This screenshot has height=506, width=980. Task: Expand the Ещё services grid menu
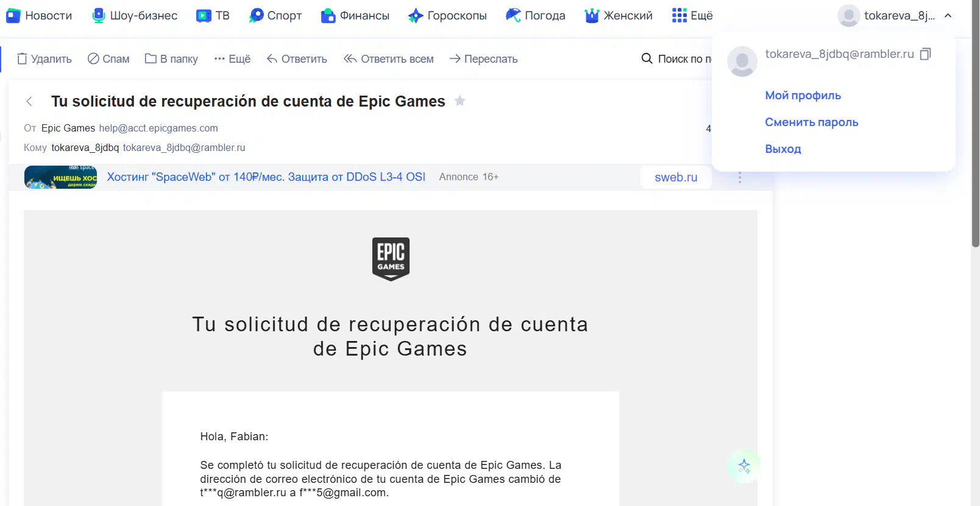[x=692, y=15]
